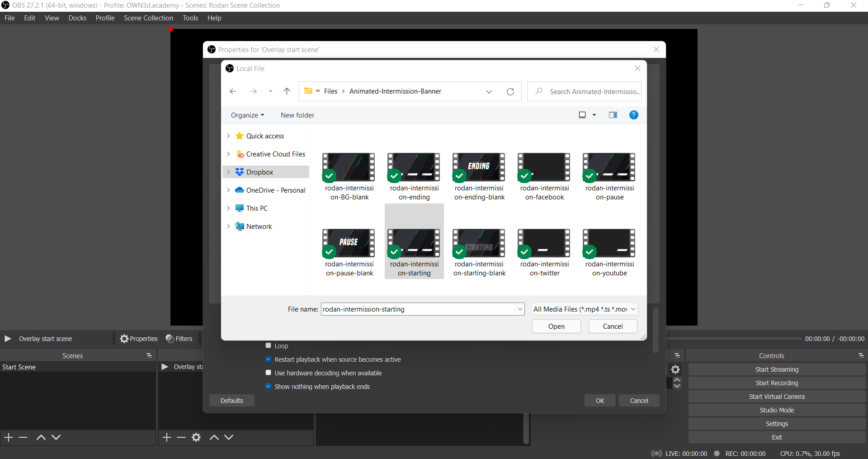868x459 pixels.
Task: Click the blue help question mark icon
Action: (633, 115)
